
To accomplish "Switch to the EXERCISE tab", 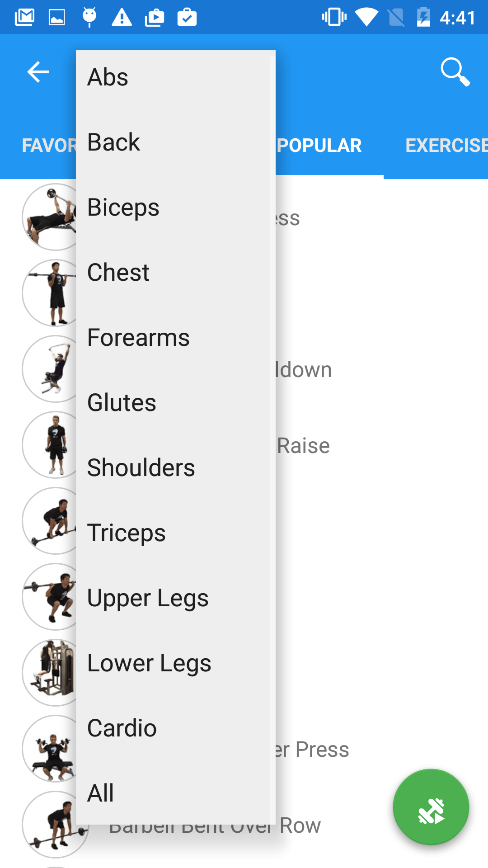I will point(446,146).
